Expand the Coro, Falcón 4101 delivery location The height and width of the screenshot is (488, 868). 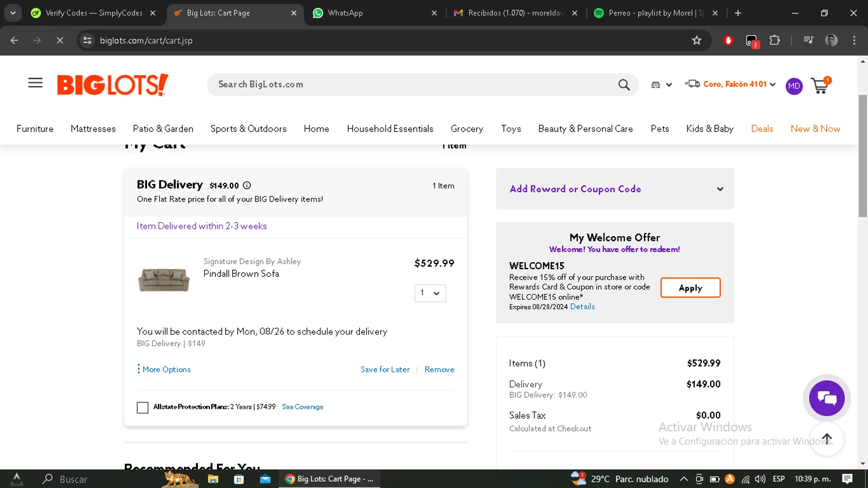(x=730, y=85)
